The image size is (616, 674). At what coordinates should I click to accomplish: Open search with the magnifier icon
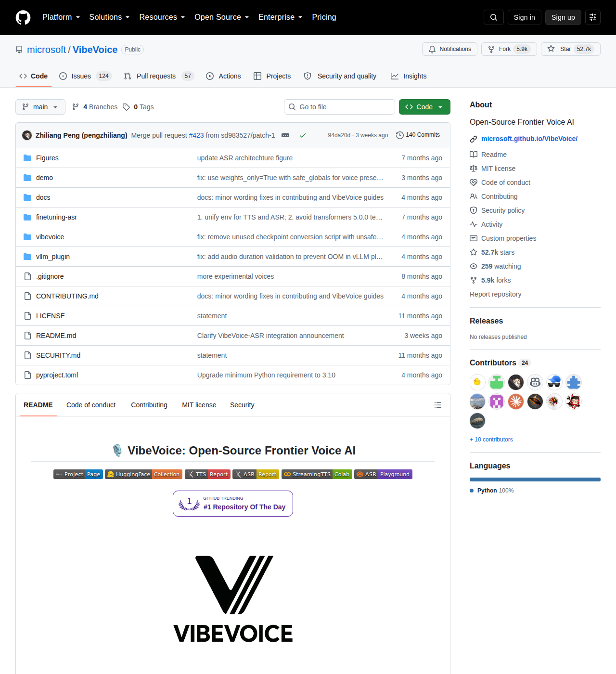494,17
